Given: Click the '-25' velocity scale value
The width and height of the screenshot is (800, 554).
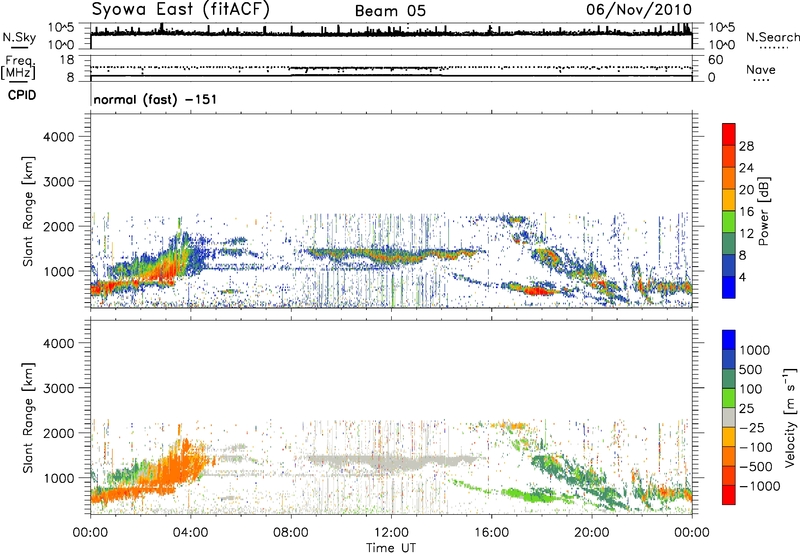Looking at the screenshot, I should (x=752, y=428).
